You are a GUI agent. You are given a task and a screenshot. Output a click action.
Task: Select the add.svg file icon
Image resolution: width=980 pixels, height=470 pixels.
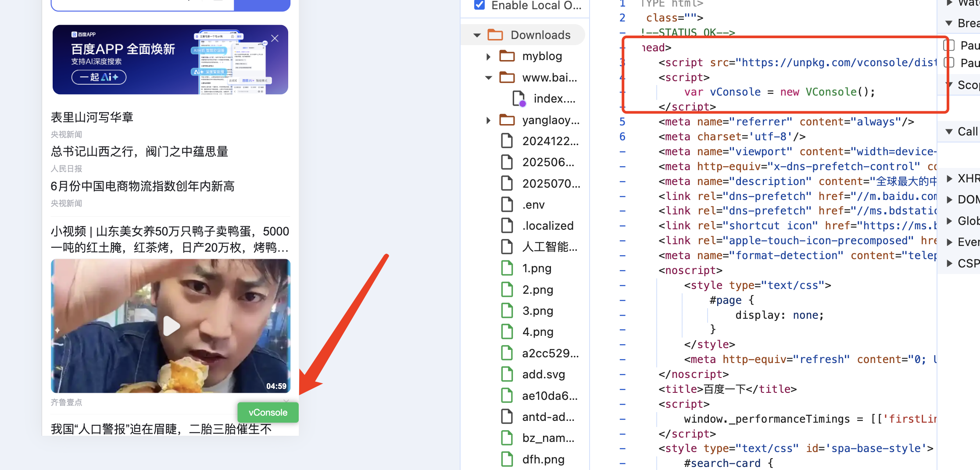pos(507,374)
